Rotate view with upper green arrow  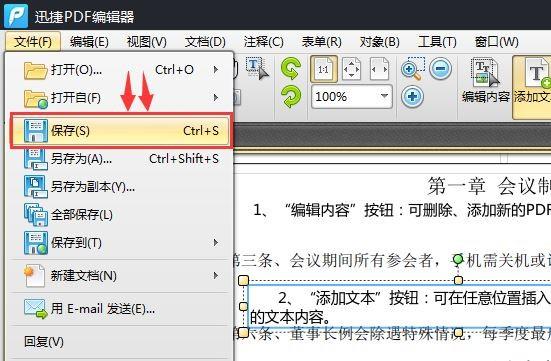291,68
